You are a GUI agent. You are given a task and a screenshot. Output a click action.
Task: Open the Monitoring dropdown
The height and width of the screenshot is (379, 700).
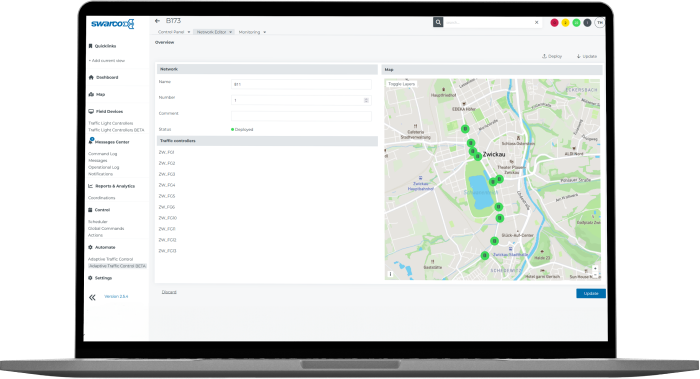coord(252,32)
